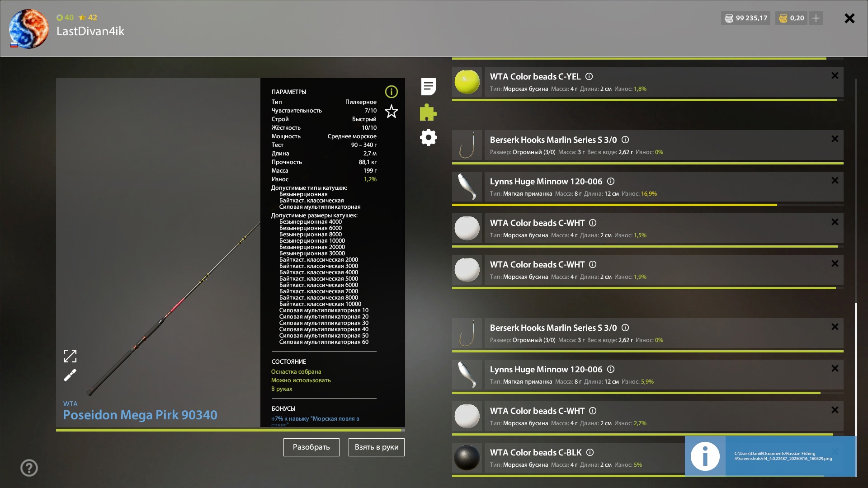Remove WTA Color beads C-YEL from rig
Viewport: 868px width, 488px height.
(835, 75)
